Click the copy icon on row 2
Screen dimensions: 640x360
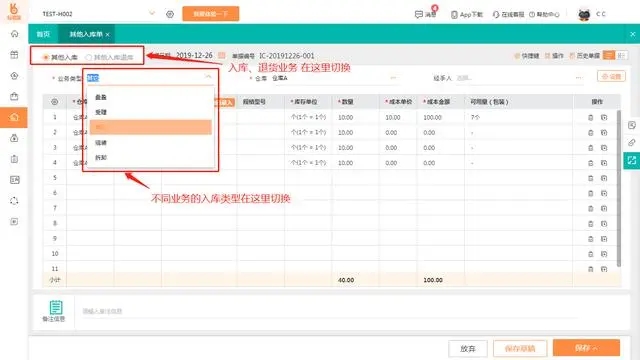click(604, 133)
